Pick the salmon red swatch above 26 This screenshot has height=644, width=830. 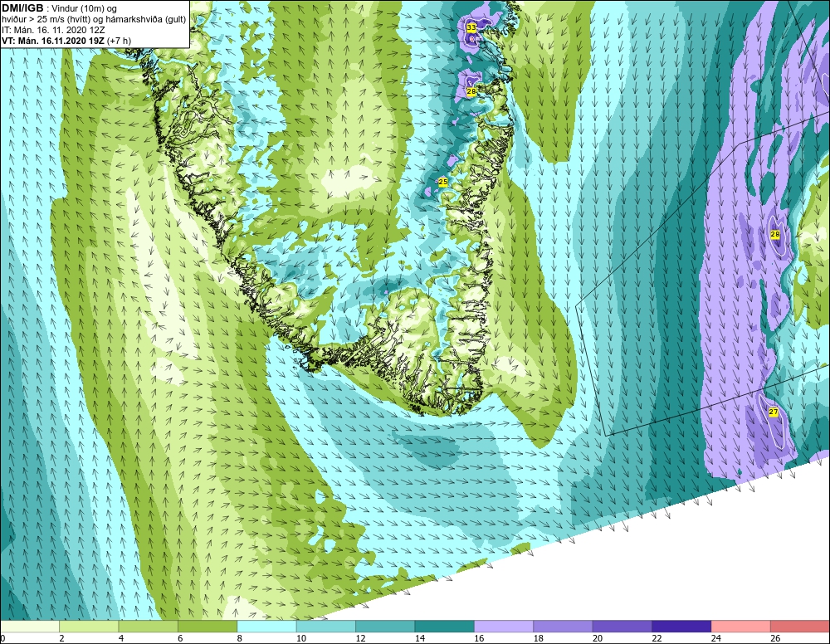point(800,627)
